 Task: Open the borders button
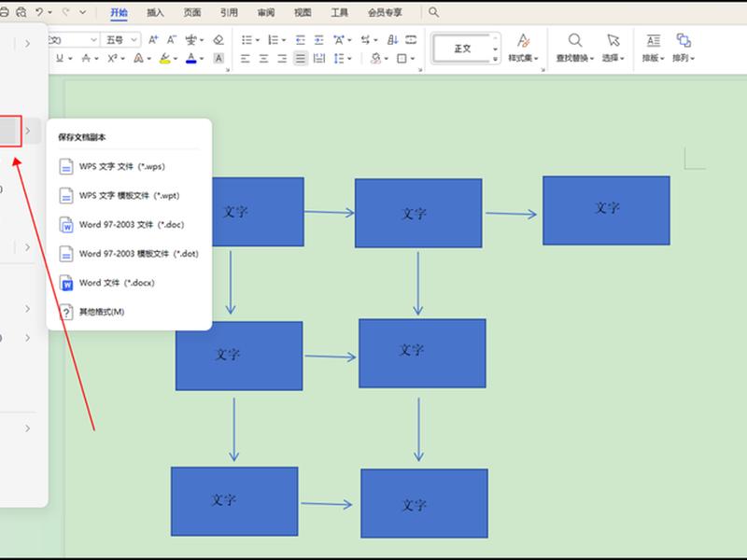pos(402,58)
